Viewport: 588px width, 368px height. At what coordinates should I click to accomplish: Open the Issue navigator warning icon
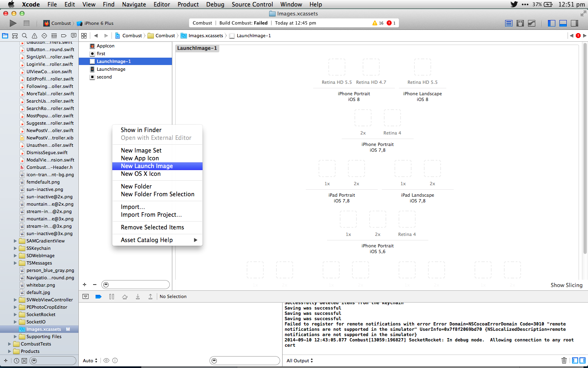[x=34, y=36]
